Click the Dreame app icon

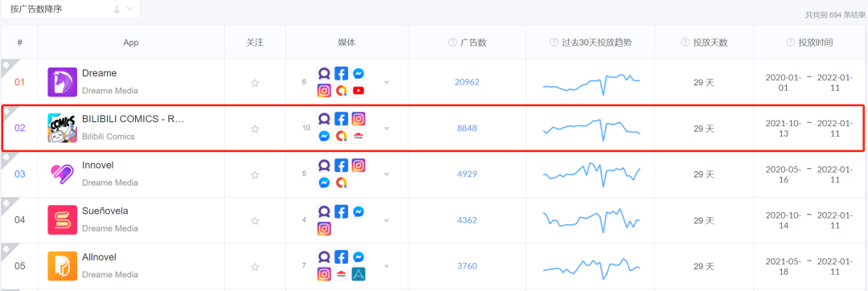pyautogui.click(x=62, y=82)
